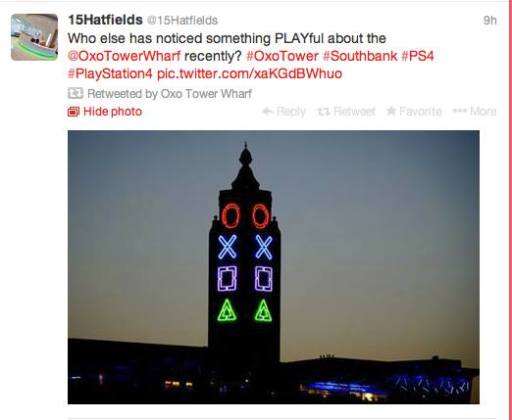Collapse image with Hide photo
Screen dimensions: 512x420
(x=112, y=111)
